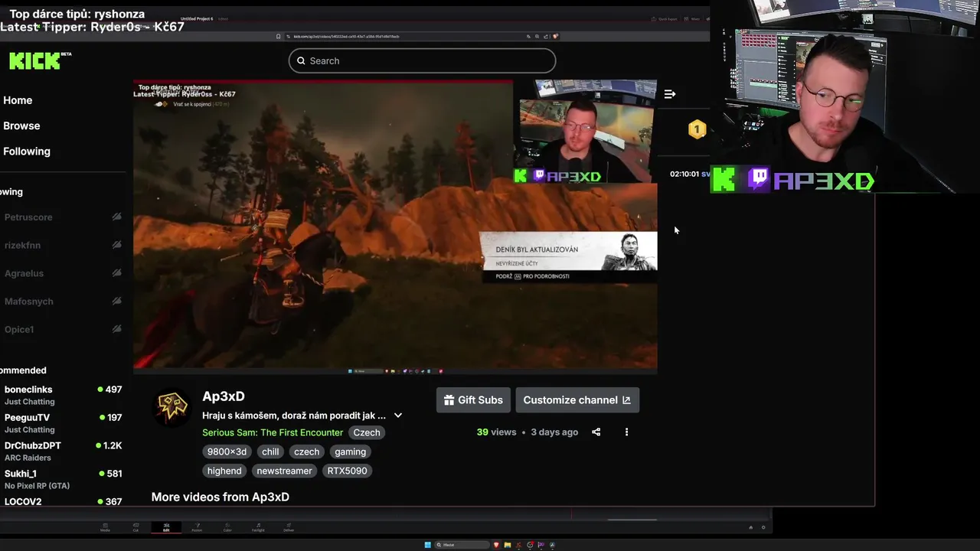Screen dimensions: 980x551
Task: Click the Ap3xD channel avatar
Action: click(171, 407)
